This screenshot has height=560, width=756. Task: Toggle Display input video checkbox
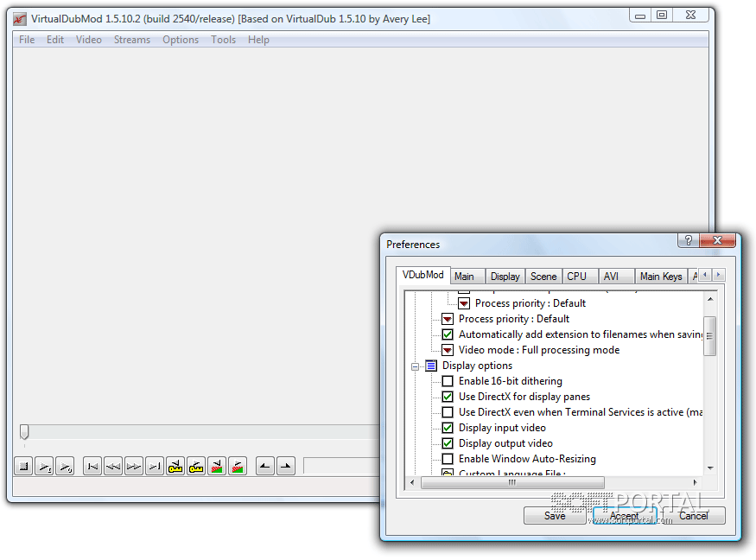click(448, 428)
